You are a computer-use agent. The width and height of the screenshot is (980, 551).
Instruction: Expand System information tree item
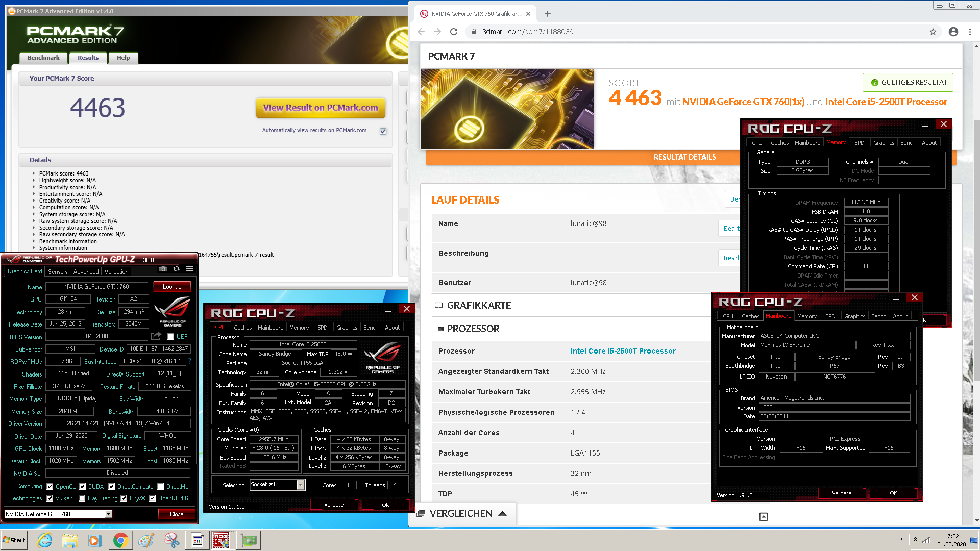coord(34,248)
